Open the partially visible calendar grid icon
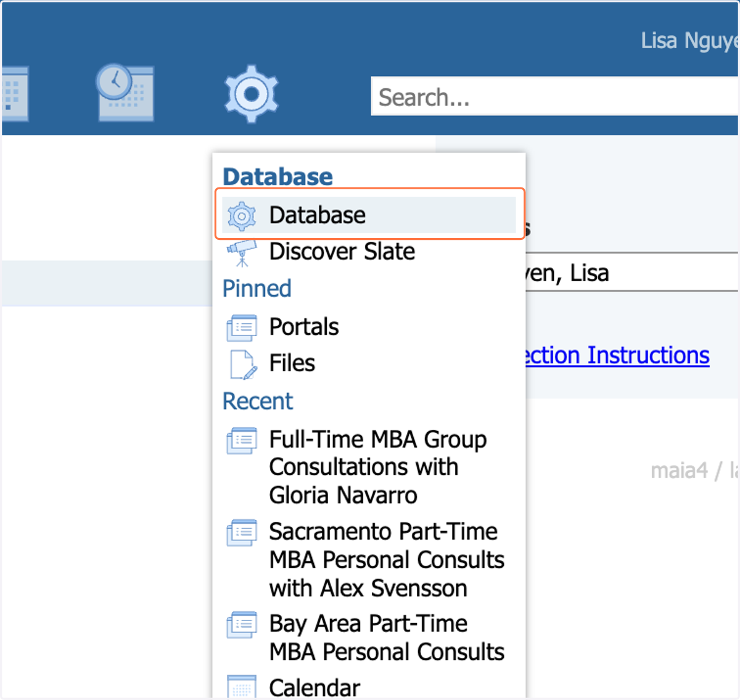Screen dimensions: 740x700 click(x=15, y=93)
